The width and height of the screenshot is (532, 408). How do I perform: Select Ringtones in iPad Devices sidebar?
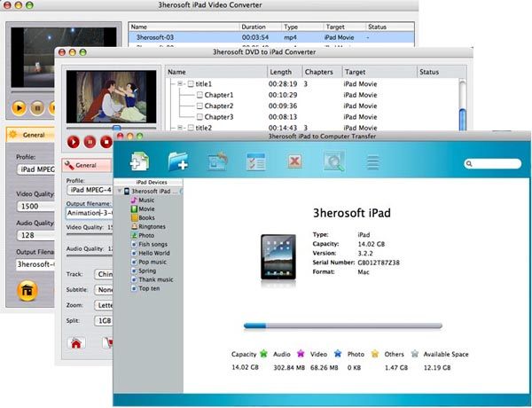click(x=148, y=226)
